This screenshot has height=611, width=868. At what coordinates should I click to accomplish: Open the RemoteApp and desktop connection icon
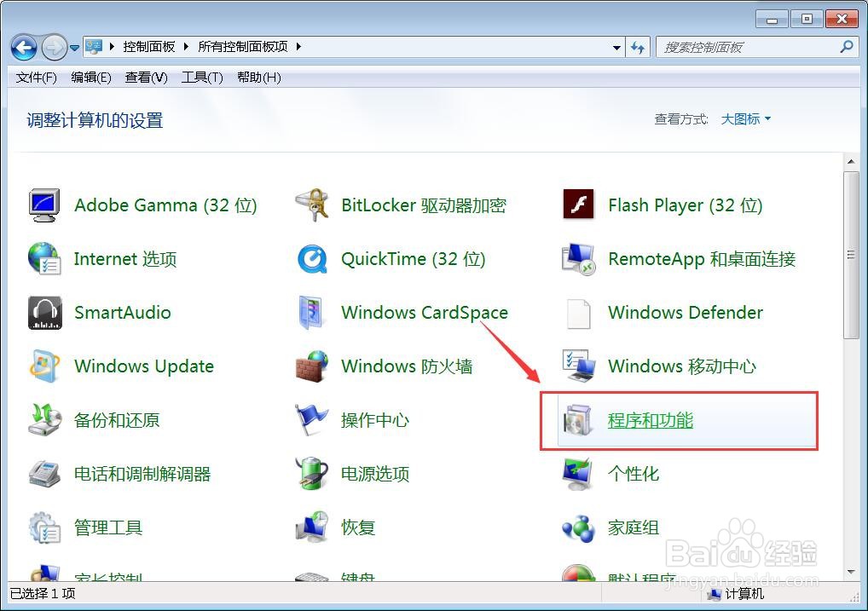578,259
